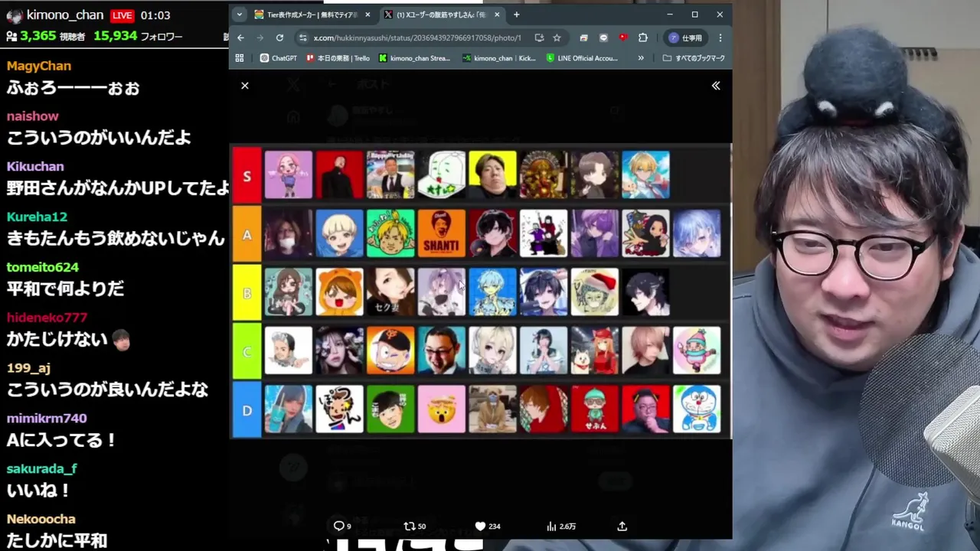Share the post with the share icon

click(622, 526)
